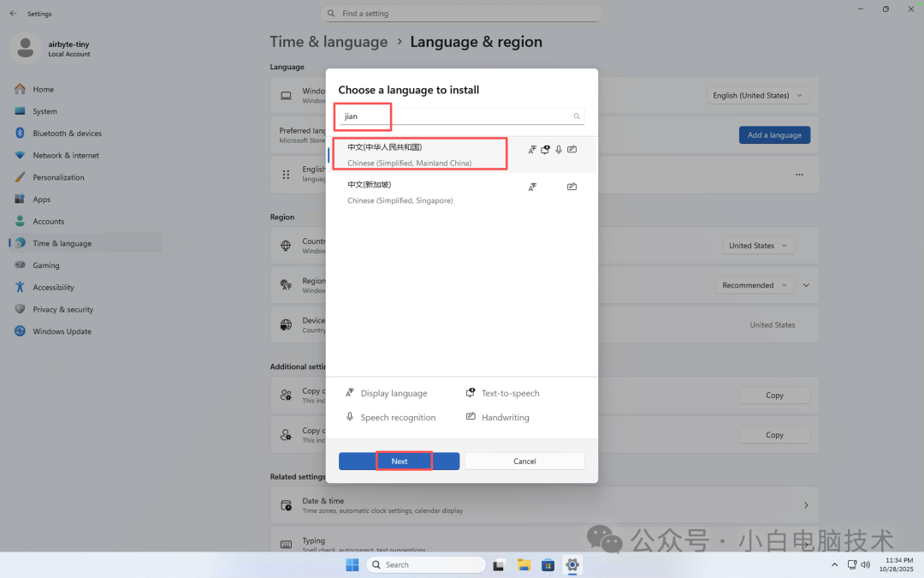Screen dimensions: 924x578
Task: Click the volume icon in system tray
Action: pos(866,564)
